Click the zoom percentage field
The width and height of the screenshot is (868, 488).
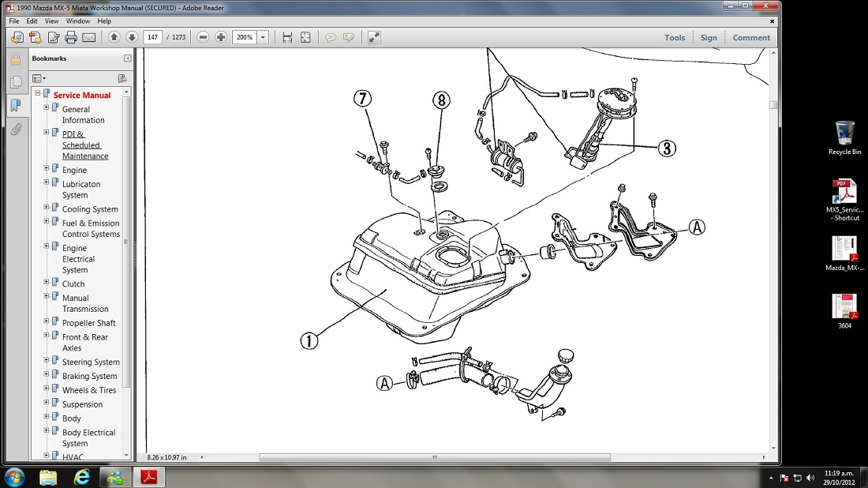pos(245,37)
